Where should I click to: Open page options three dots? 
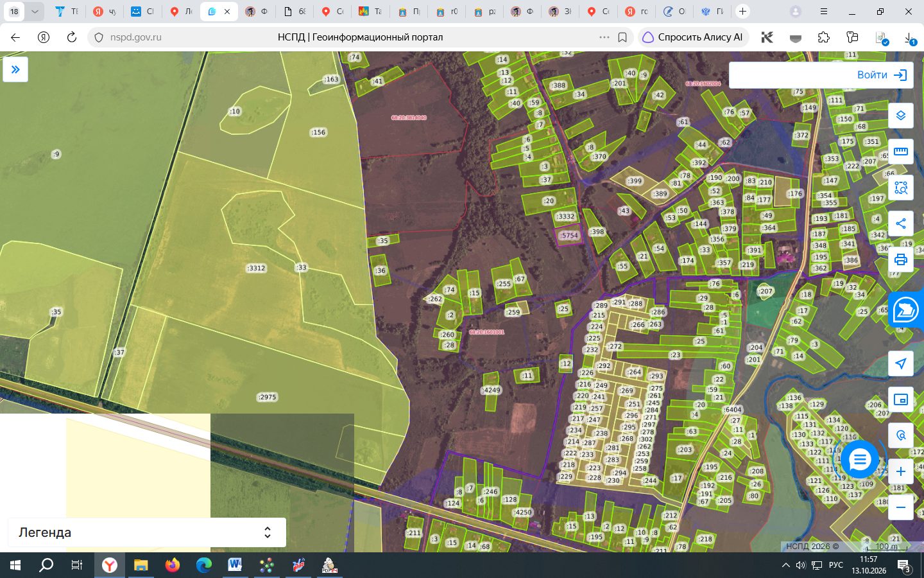(x=604, y=37)
